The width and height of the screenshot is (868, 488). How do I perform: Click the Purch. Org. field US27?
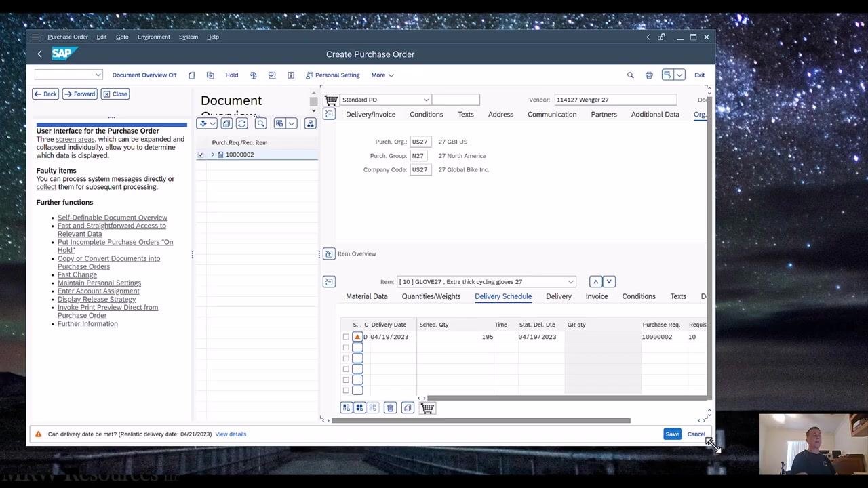pos(420,142)
